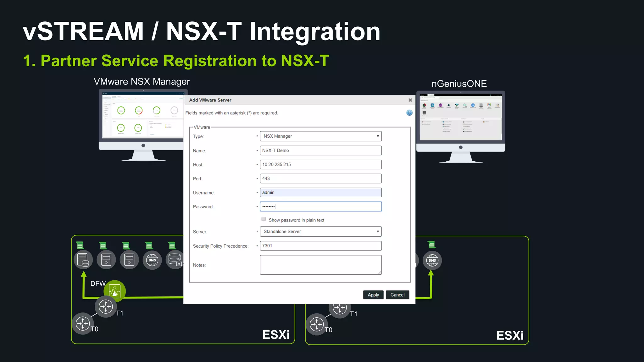Screen dimensions: 644x362
Task: Click the right ESXi label
Action: (x=510, y=335)
